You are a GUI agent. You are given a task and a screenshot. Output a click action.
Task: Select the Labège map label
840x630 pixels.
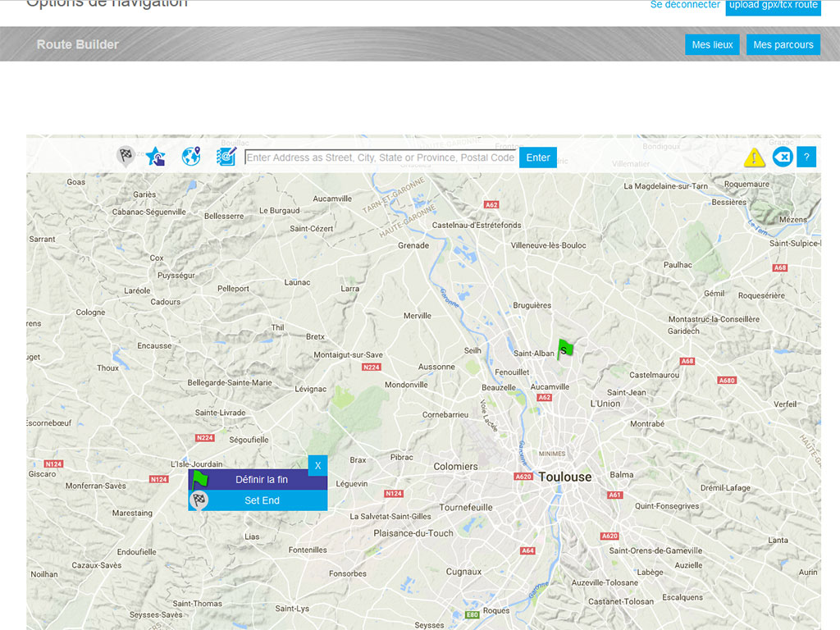[x=651, y=572]
